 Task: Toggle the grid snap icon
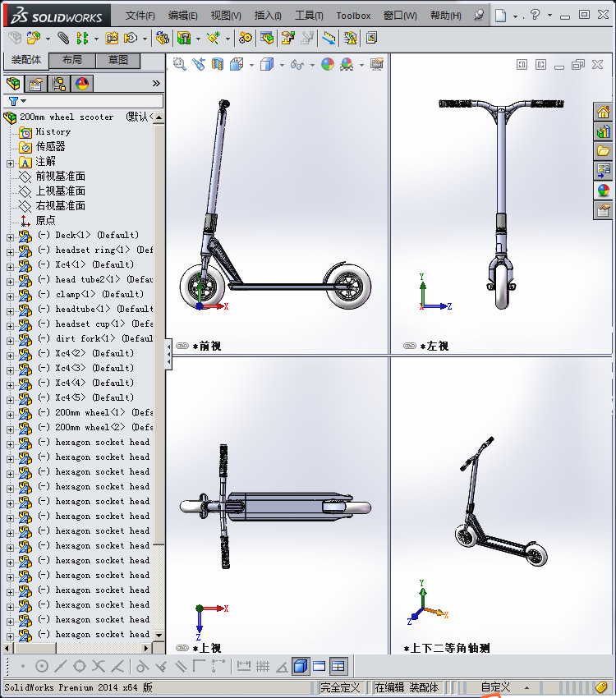click(x=263, y=667)
